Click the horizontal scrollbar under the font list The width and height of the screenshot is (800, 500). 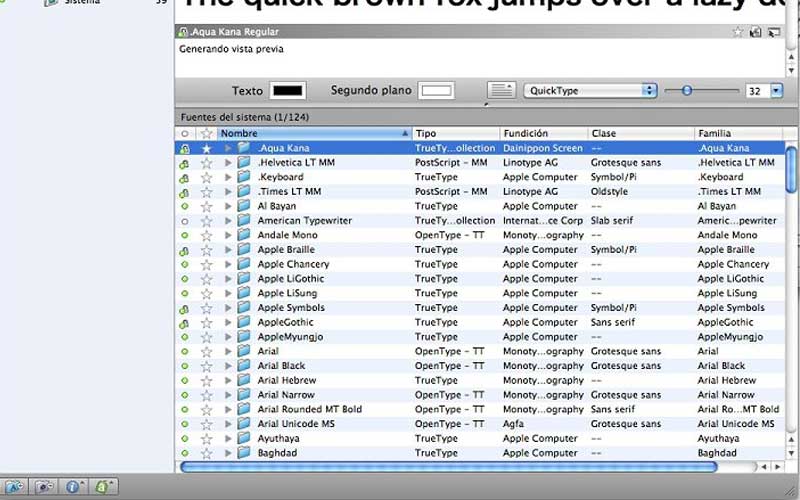tap(449, 467)
